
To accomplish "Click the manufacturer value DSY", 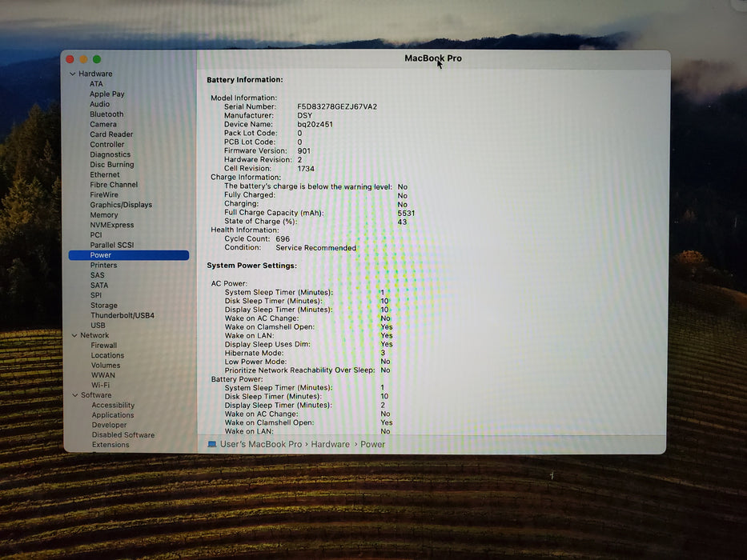I will pyautogui.click(x=305, y=115).
